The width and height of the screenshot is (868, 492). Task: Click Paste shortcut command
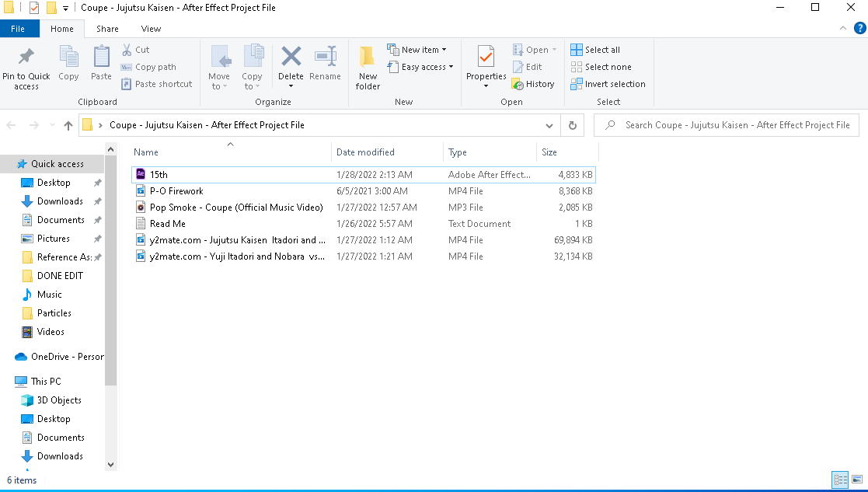pyautogui.click(x=157, y=84)
